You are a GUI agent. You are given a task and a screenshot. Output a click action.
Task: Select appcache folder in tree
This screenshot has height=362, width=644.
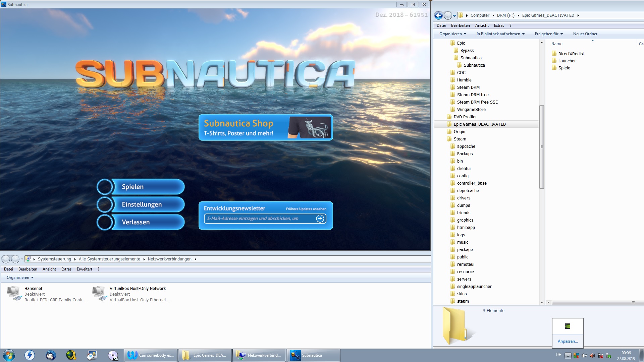[x=463, y=146]
